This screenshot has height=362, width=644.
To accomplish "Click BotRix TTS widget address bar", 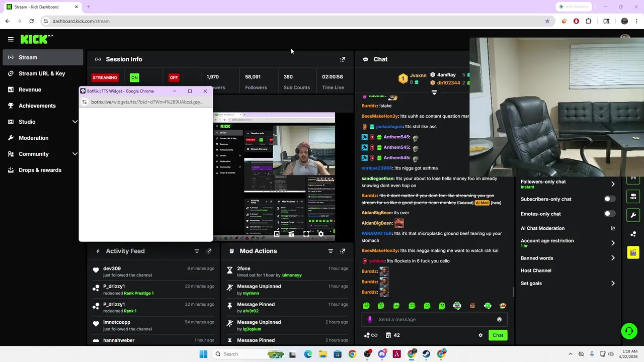I will [147, 102].
